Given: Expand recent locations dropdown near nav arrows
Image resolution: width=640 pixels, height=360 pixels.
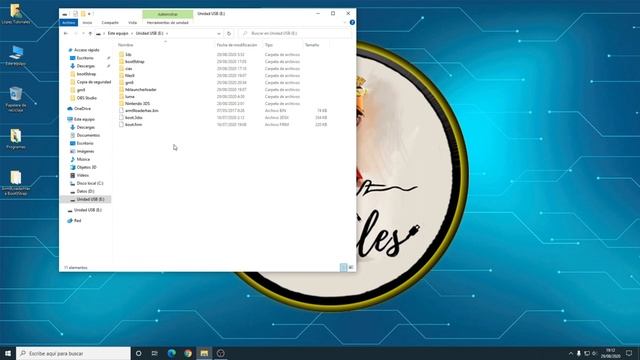Looking at the screenshot, I should coord(84,33).
